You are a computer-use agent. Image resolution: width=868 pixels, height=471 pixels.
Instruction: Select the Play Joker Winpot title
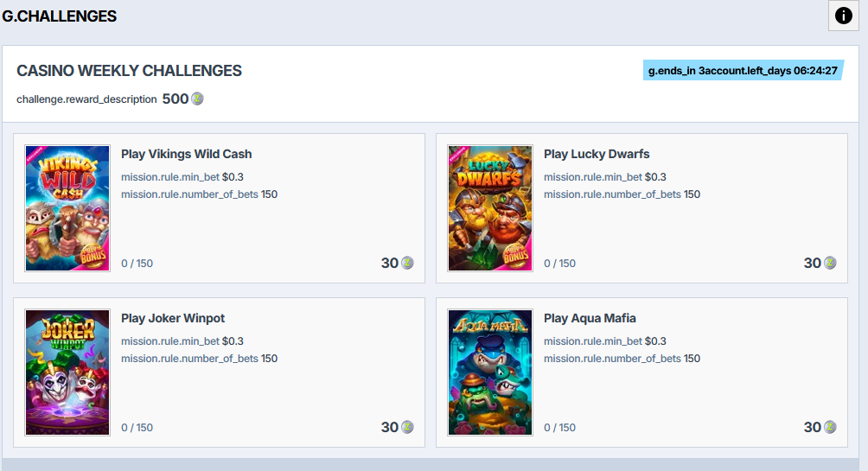click(x=173, y=318)
